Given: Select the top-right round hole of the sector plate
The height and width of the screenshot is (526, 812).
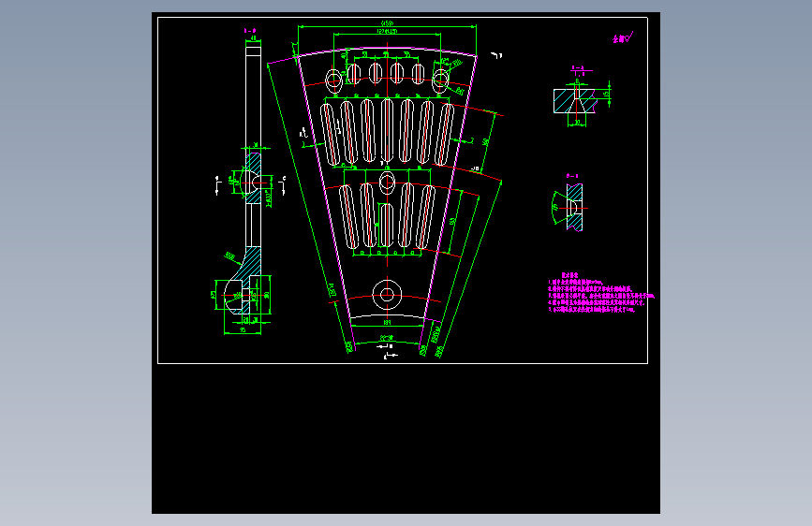Looking at the screenshot, I should pyautogui.click(x=440, y=80).
